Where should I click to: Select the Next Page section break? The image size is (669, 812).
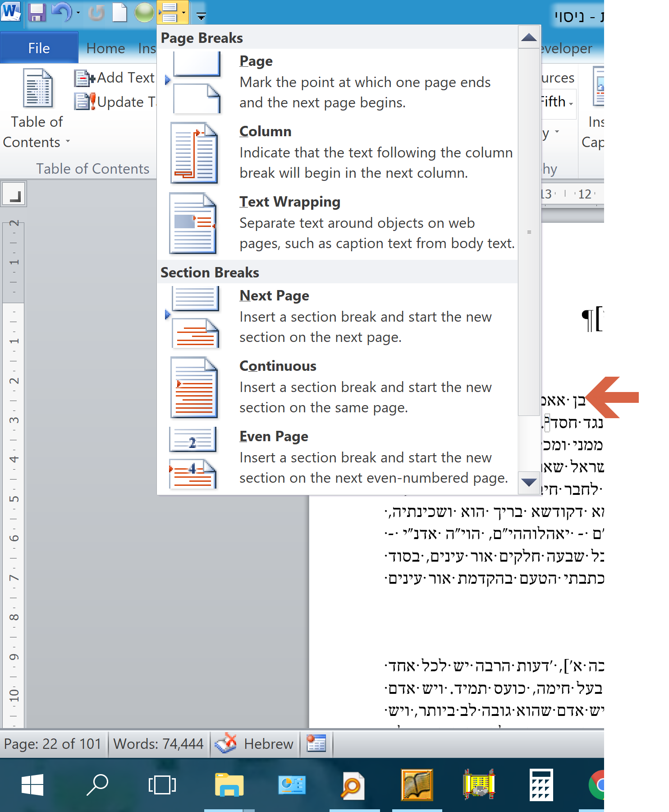click(337, 317)
